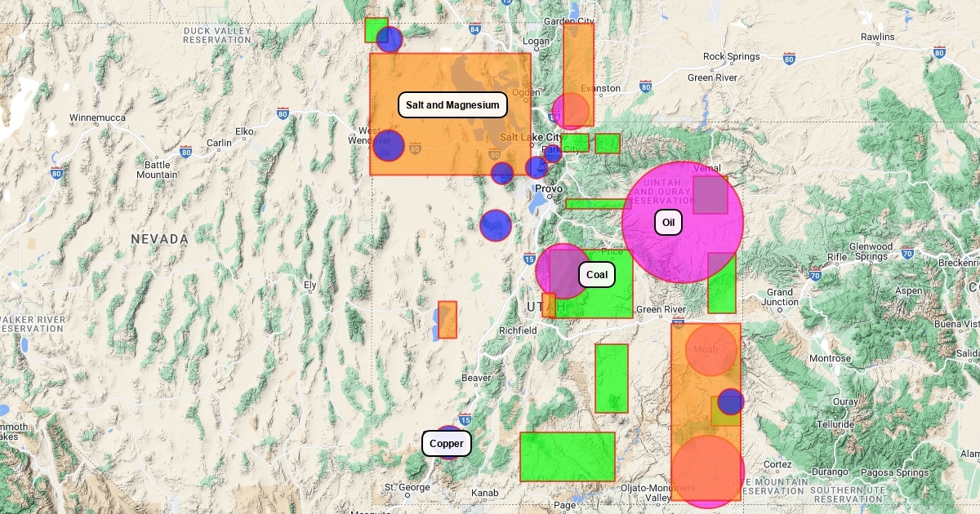Select the Oil label marker
The width and height of the screenshot is (980, 514).
668,222
